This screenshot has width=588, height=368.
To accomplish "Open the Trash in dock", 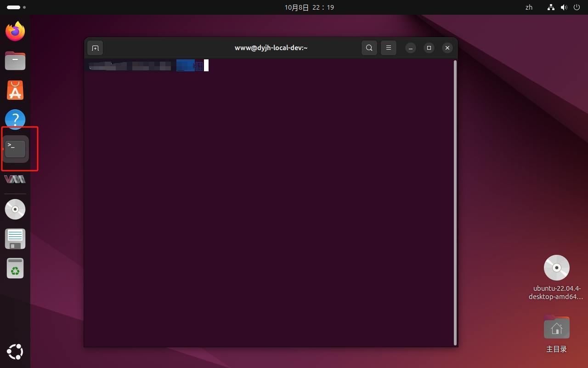I will (x=15, y=268).
